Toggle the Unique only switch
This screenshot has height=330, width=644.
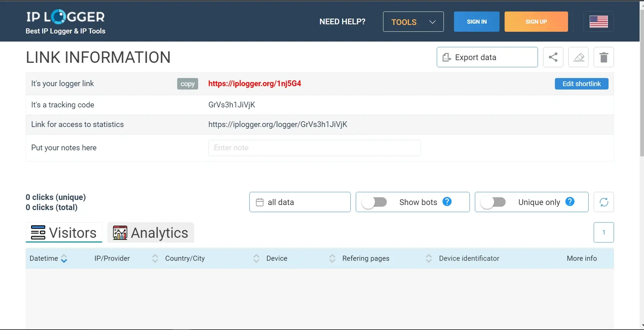[x=493, y=202]
